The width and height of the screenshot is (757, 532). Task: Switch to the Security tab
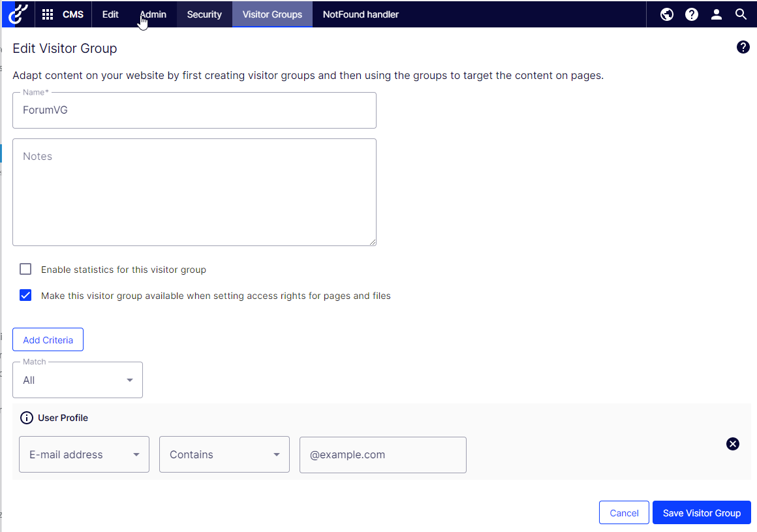point(204,14)
